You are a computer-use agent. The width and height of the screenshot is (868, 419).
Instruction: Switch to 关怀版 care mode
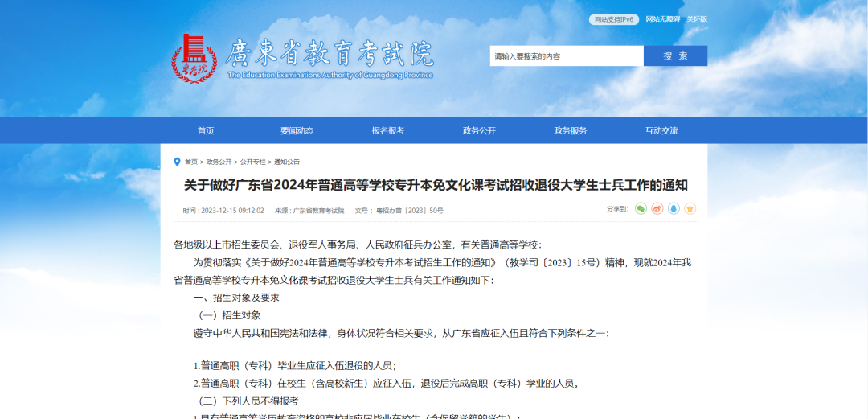[697, 19]
